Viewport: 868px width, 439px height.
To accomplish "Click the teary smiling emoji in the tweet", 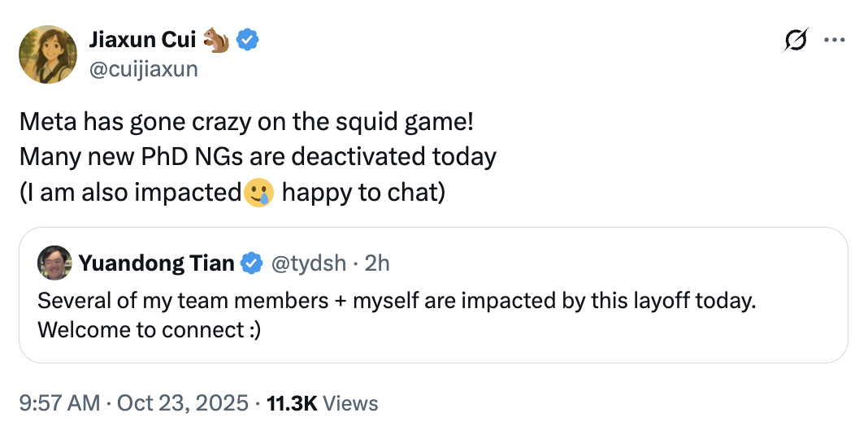I will (258, 193).
